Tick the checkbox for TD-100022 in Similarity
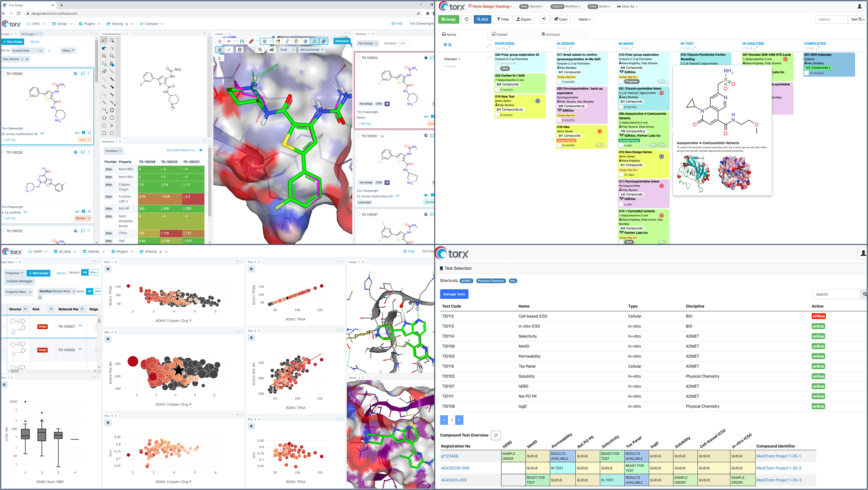Viewport: 868px width, 490px height. tap(359, 57)
